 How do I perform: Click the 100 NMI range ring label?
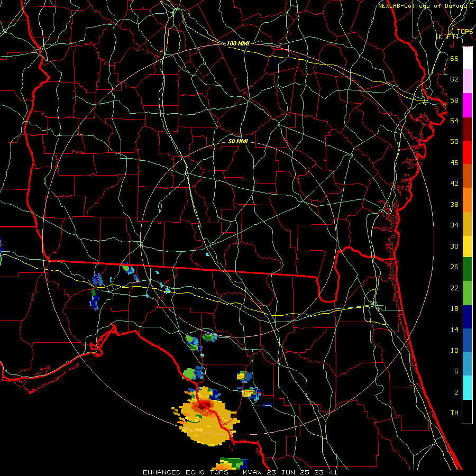238,43
